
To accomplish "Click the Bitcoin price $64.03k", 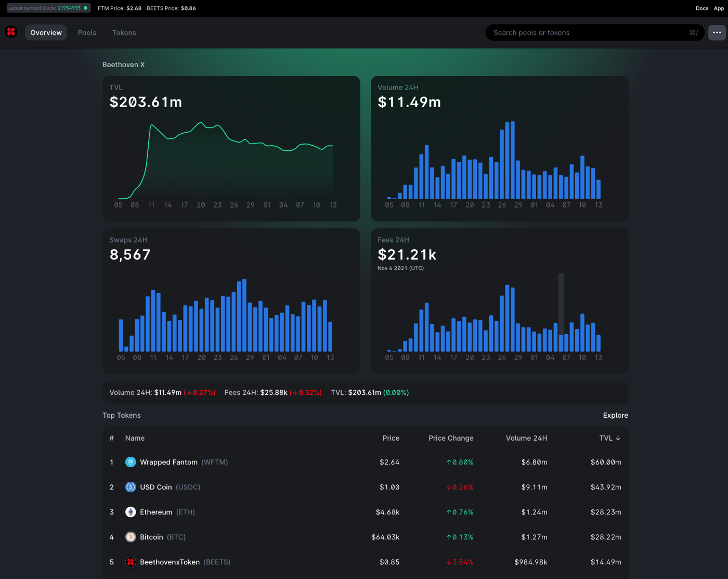I will click(385, 537).
